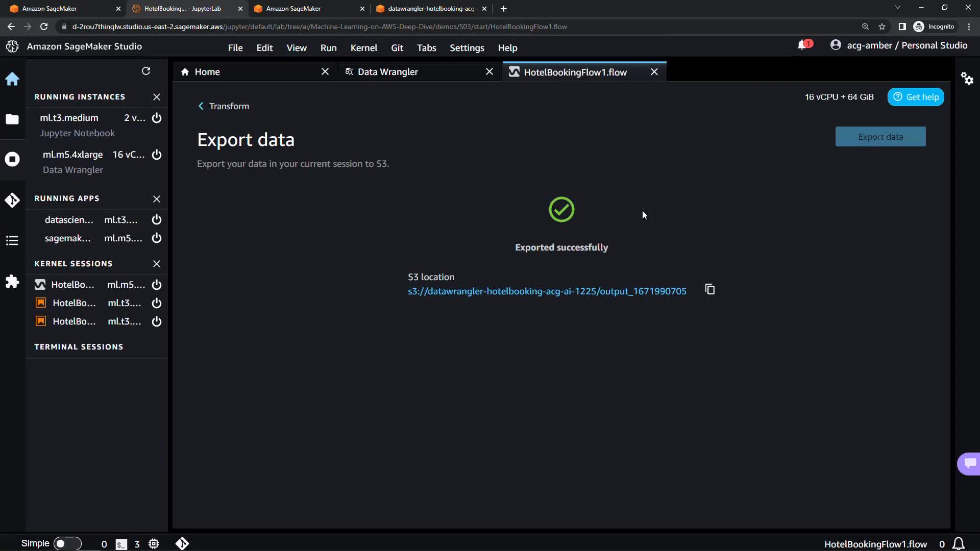
Task: Open the notifications bell with badge
Action: tap(804, 45)
